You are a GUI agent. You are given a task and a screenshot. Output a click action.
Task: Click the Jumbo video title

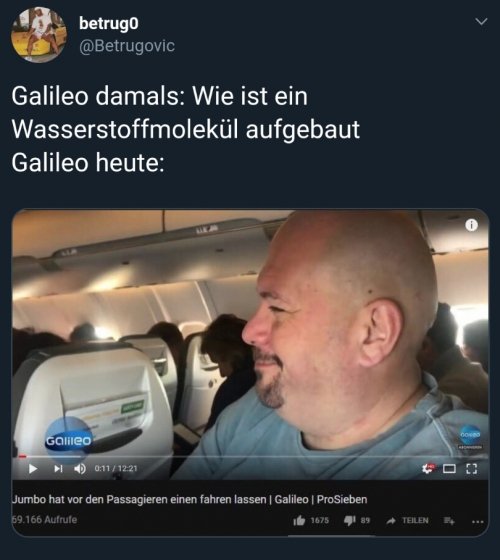(189, 499)
